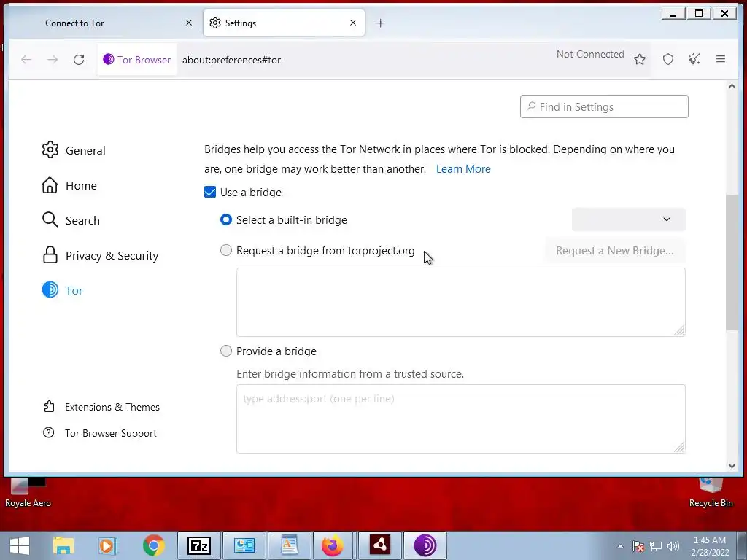Open the clock showing 1:45 AM
The width and height of the screenshot is (747, 560).
pos(710,546)
